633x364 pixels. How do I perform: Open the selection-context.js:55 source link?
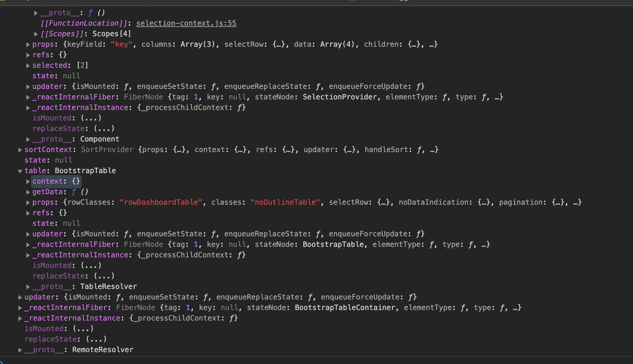(186, 23)
